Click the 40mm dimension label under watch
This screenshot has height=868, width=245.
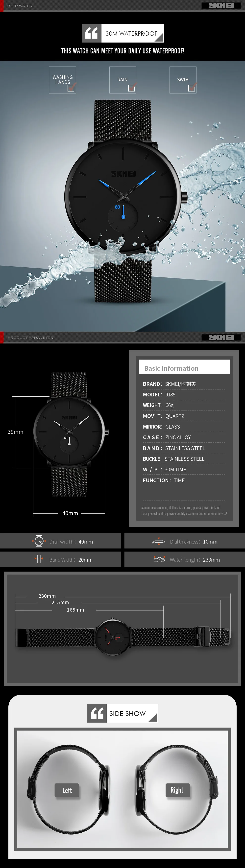point(70,513)
